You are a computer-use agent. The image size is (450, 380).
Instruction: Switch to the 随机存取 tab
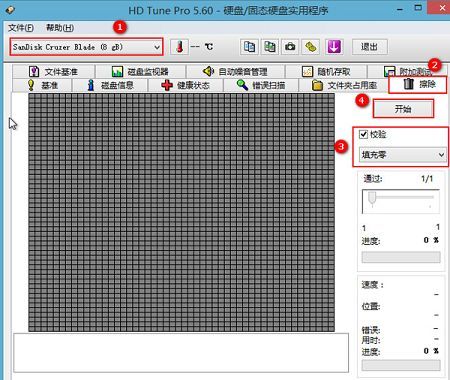pyautogui.click(x=326, y=71)
